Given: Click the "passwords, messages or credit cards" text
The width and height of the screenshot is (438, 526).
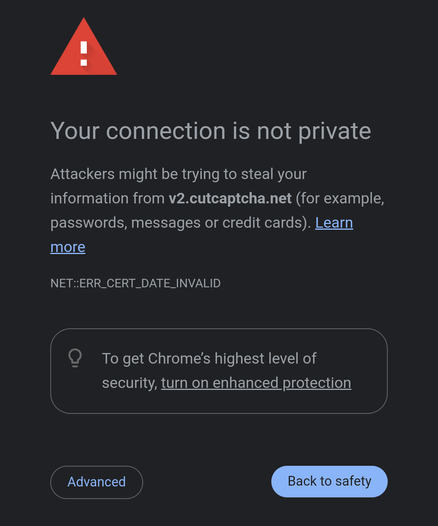Looking at the screenshot, I should (178, 223).
